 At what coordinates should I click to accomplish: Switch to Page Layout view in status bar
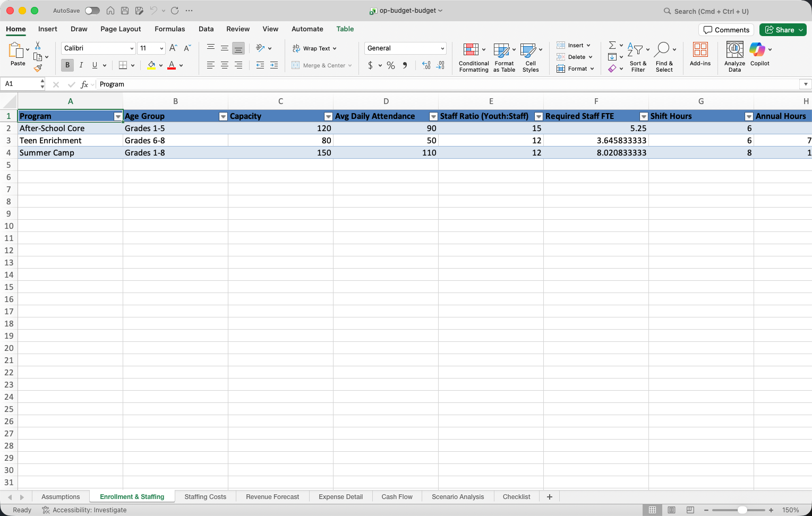tap(671, 510)
